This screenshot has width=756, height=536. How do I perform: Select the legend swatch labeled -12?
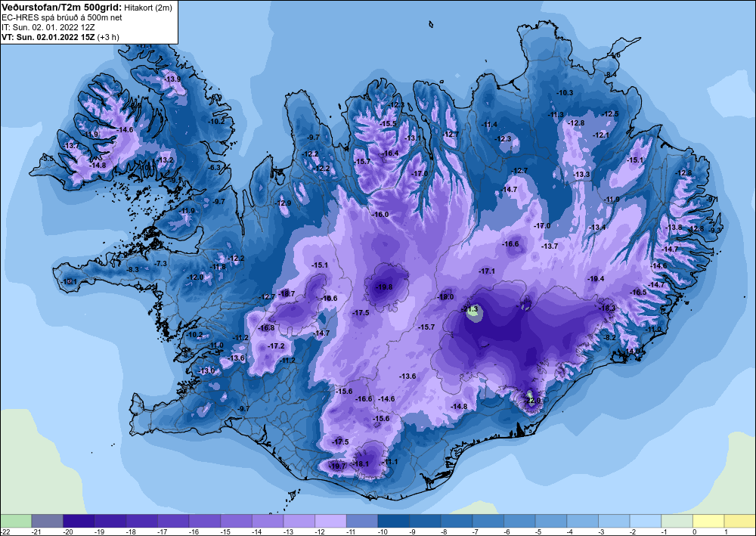331,521
